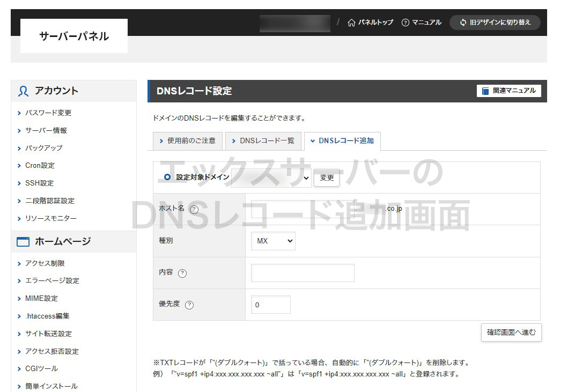Open MIME設定 in sidebar
This screenshot has width=575, height=392.
[x=42, y=299]
